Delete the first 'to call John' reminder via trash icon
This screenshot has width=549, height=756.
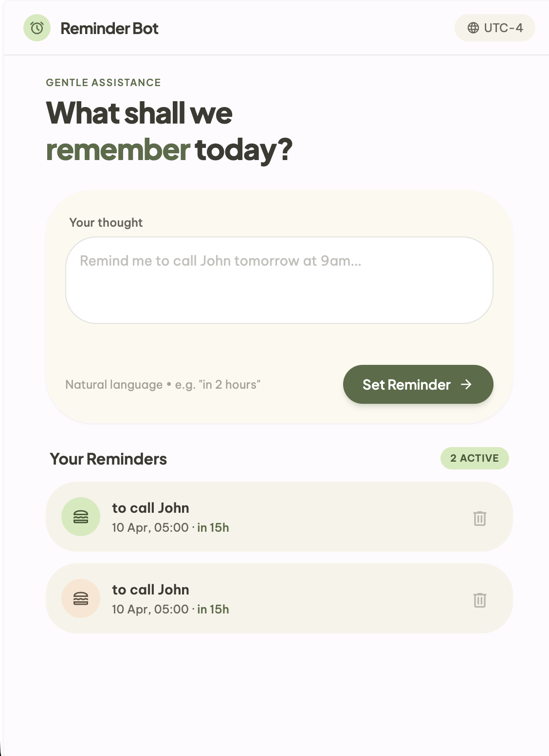click(480, 519)
